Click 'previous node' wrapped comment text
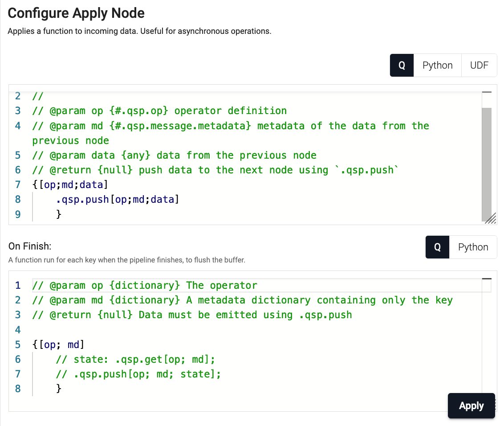Viewport: 504px width, 426px height. 70,141
